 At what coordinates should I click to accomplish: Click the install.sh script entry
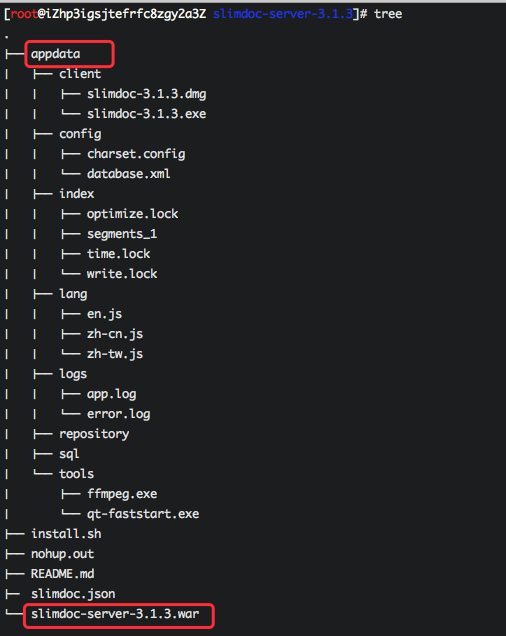coord(66,534)
